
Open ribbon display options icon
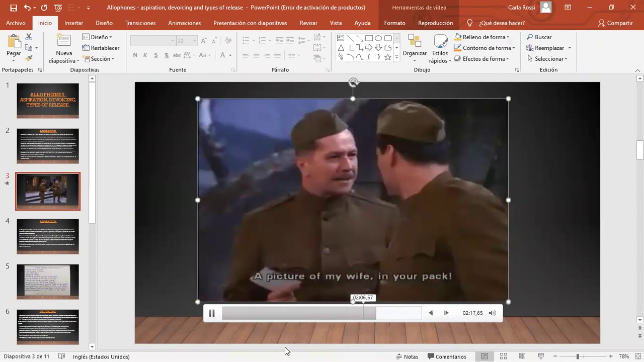point(568,8)
